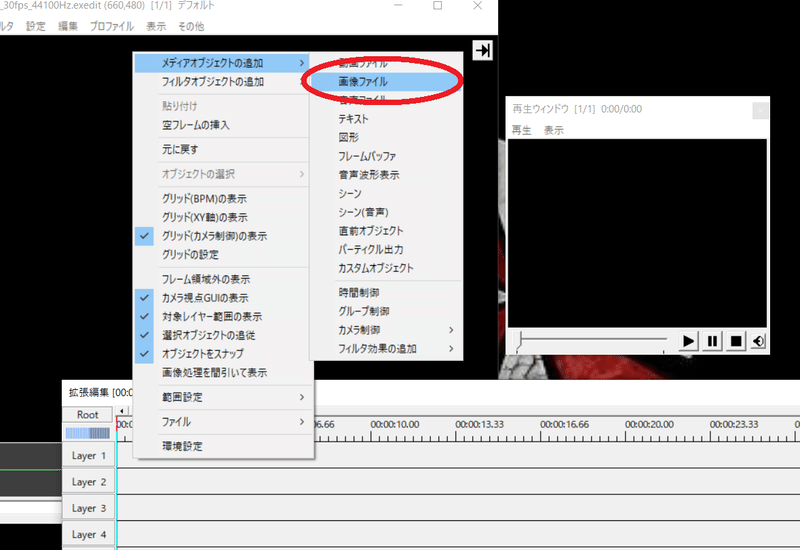Select 時間制御 entry

coord(386,292)
